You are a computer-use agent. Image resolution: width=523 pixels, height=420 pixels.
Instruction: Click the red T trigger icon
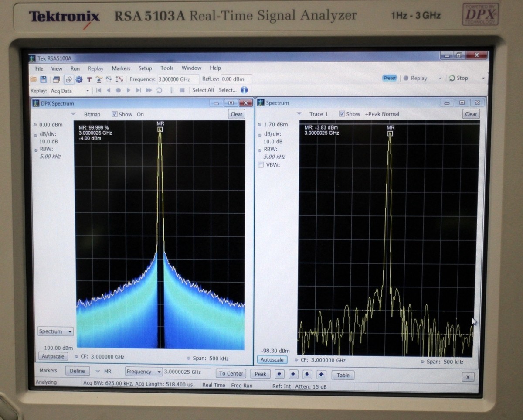[89, 79]
